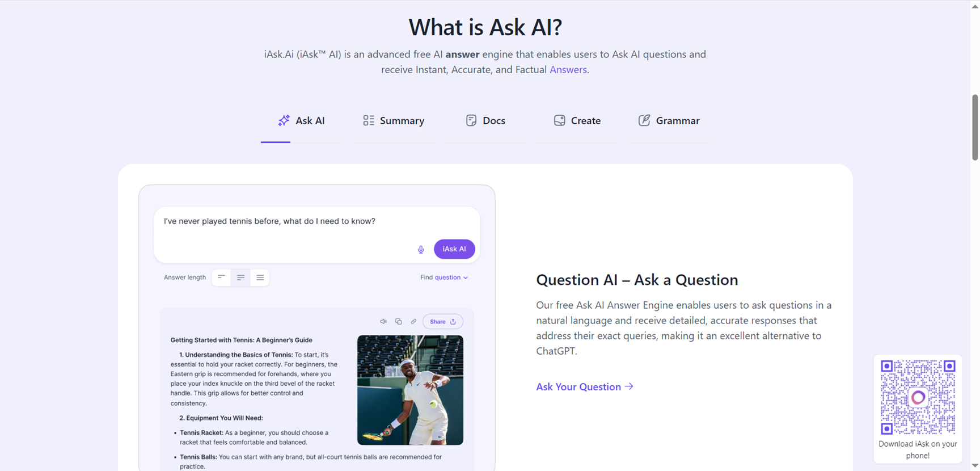Expand the Find question dropdown
This screenshot has width=980, height=471.
[444, 277]
